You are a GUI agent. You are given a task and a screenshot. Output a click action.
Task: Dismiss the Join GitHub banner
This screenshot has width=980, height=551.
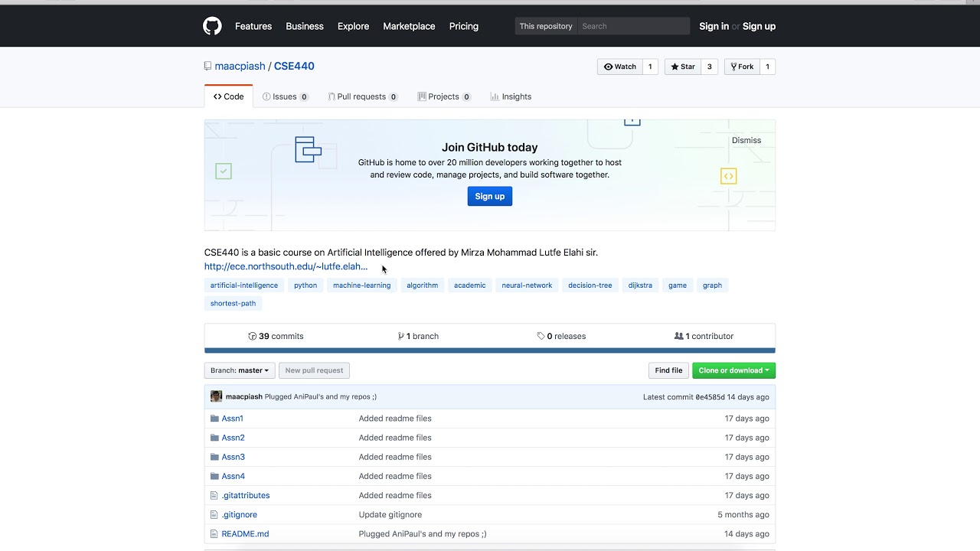(746, 140)
